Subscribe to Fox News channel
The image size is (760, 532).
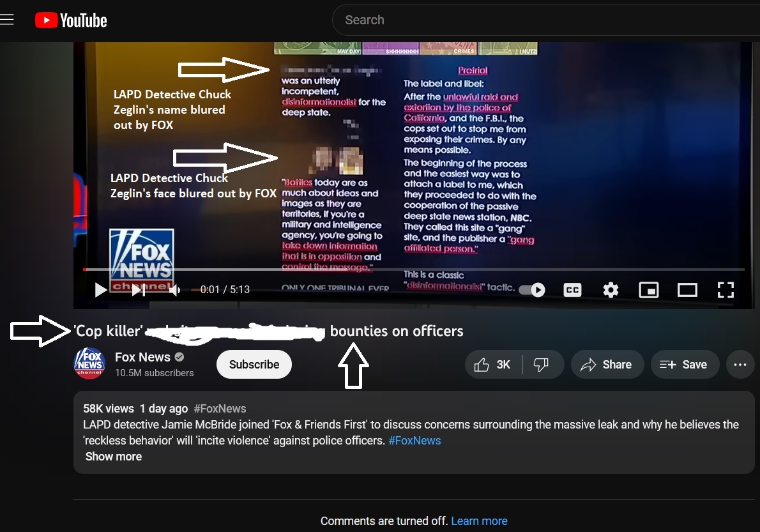click(254, 365)
